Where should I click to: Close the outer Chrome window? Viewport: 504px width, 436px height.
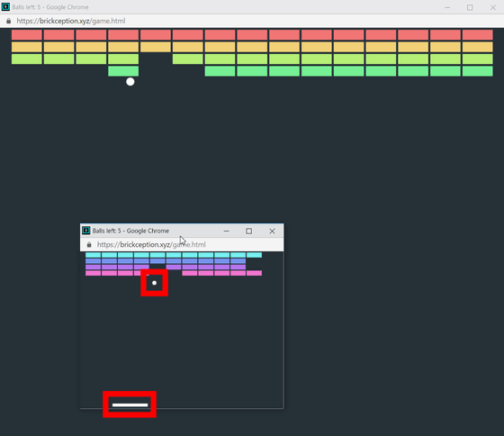tap(493, 7)
